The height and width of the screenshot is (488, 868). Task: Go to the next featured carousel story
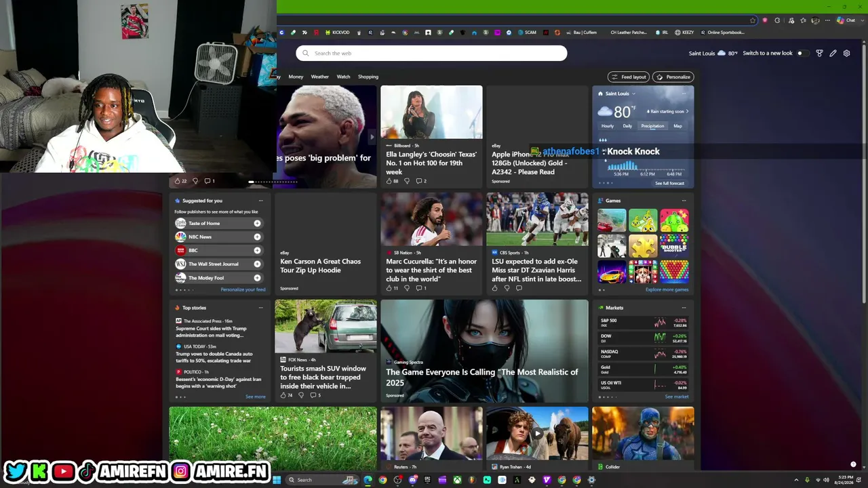(371, 137)
